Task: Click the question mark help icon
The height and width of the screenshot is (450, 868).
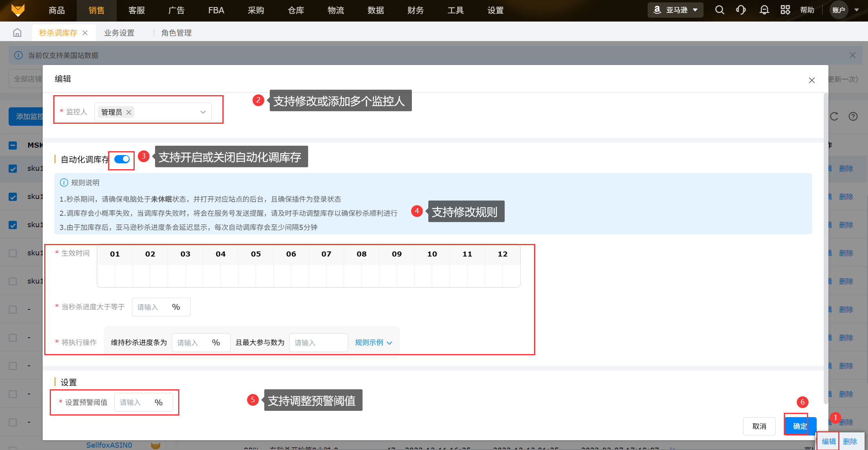Action: click(853, 117)
